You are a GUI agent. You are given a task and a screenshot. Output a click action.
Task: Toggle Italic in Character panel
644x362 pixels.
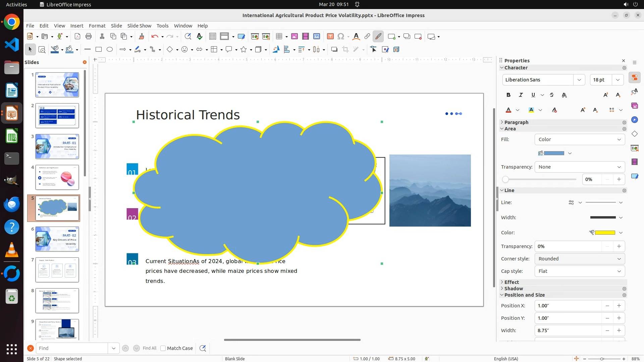[x=521, y=95]
